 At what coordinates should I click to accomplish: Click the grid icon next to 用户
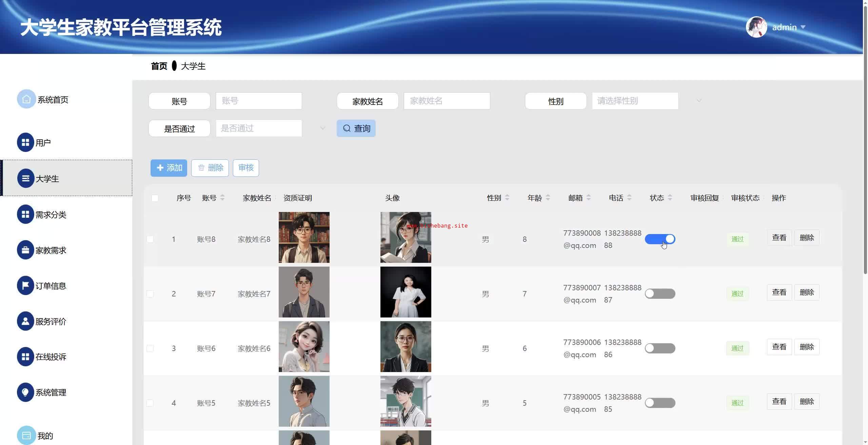(25, 142)
